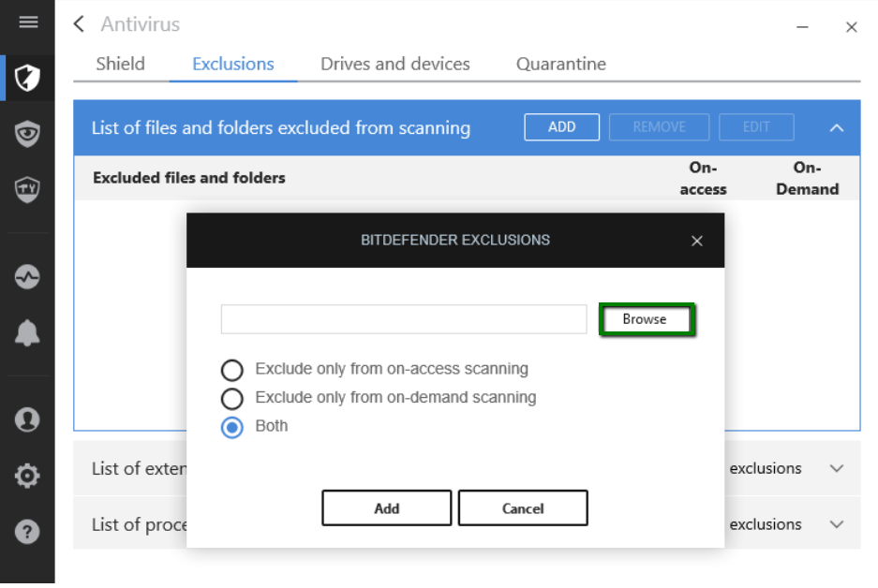Collapse the excluded files and folders list
The width and height of the screenshot is (878, 588).
[x=837, y=127]
